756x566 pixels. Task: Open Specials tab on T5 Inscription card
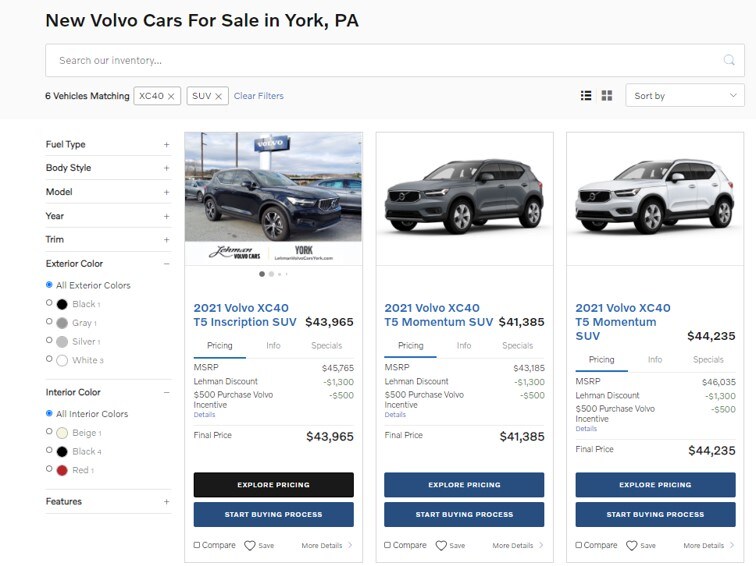326,345
